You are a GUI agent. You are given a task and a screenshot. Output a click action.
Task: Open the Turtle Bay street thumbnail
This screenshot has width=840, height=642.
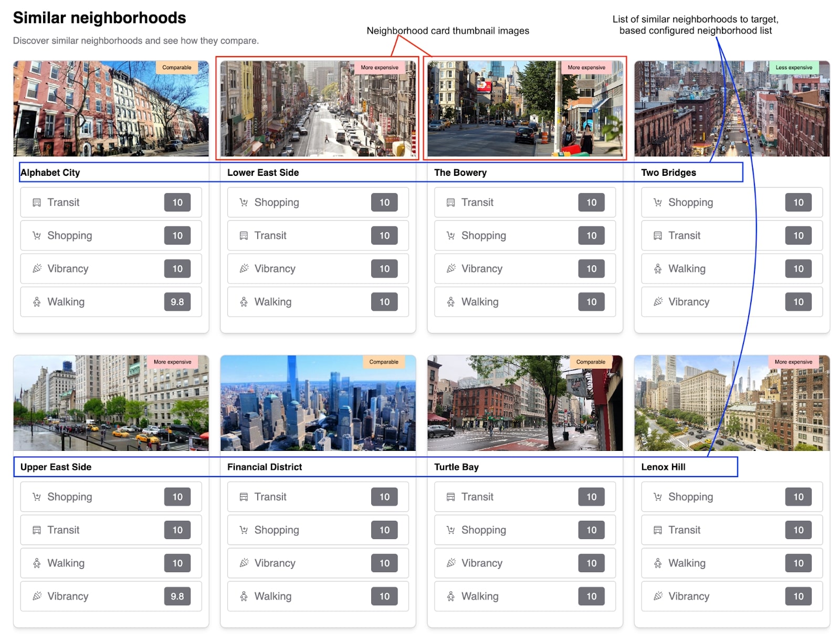[x=524, y=403]
